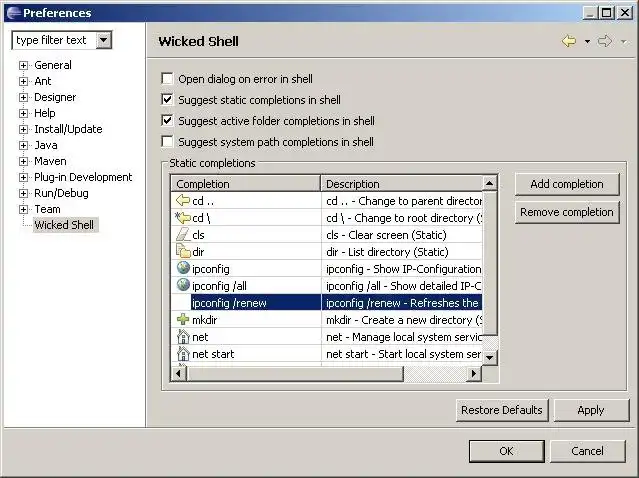
Task: Expand the Designer tree node
Action: pos(23,97)
